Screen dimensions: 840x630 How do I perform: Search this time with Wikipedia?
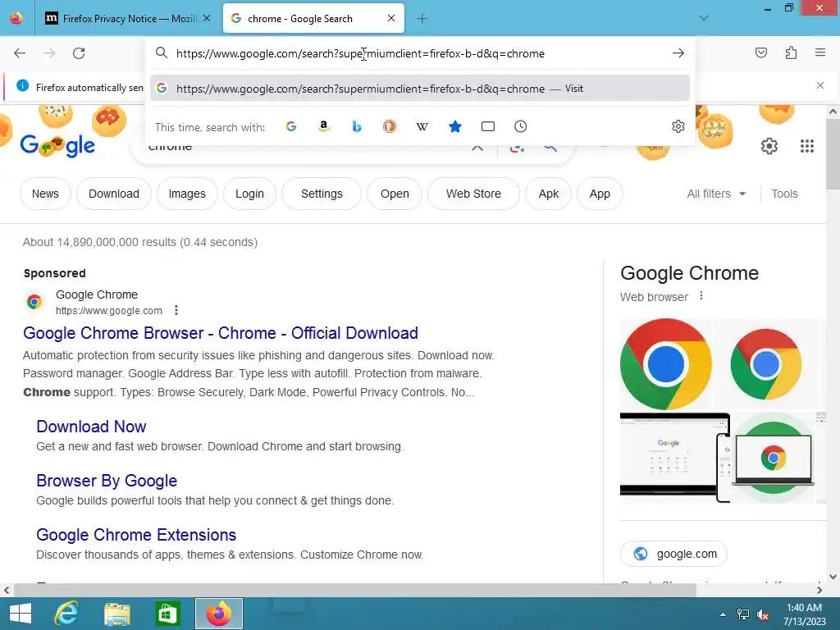coord(422,126)
